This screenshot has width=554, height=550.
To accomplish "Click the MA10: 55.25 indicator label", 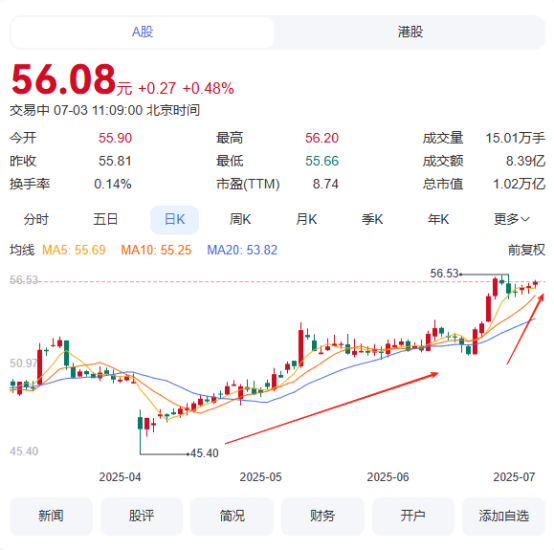I will 156,250.
